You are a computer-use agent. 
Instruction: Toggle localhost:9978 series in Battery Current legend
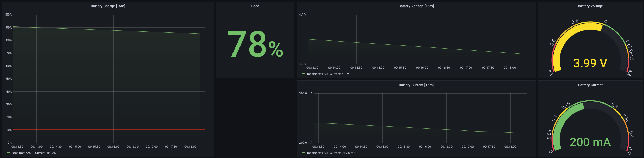pos(318,153)
